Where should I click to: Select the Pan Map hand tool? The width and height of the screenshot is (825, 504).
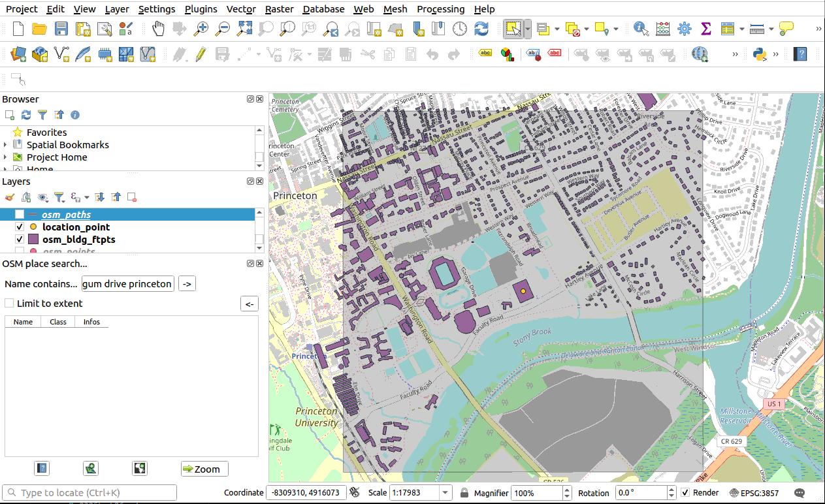pyautogui.click(x=158, y=29)
